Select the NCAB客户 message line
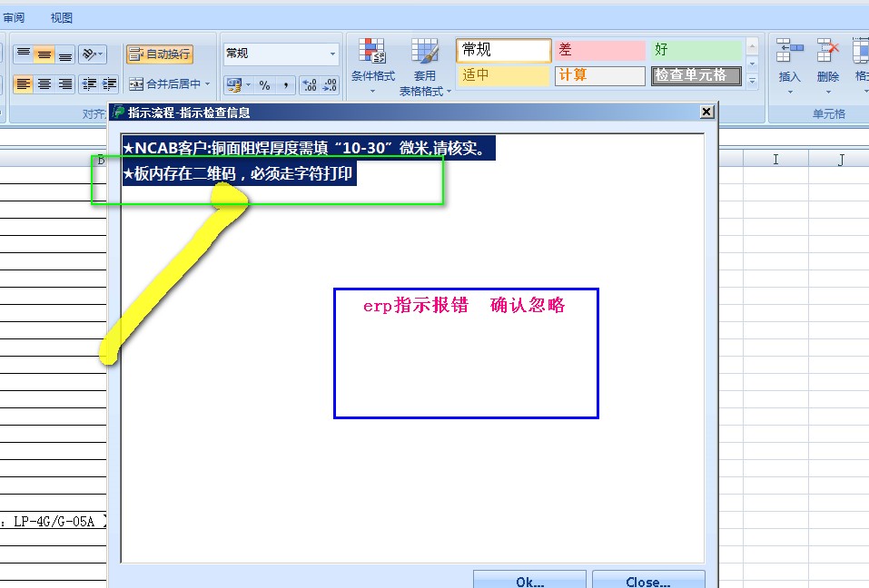The image size is (869, 588). pyautogui.click(x=309, y=148)
